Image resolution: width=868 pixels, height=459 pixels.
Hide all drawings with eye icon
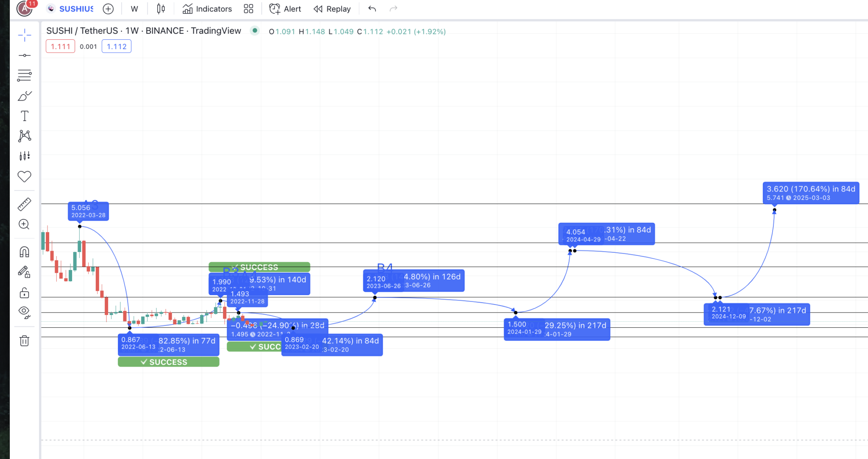25,312
